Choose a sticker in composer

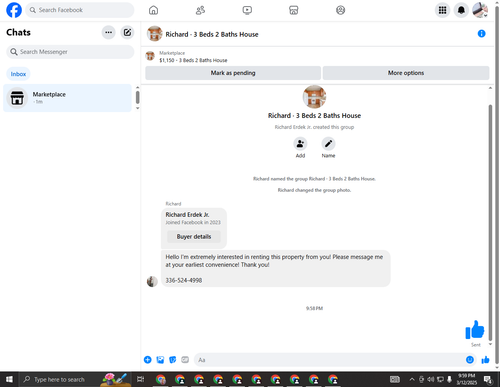(173, 360)
